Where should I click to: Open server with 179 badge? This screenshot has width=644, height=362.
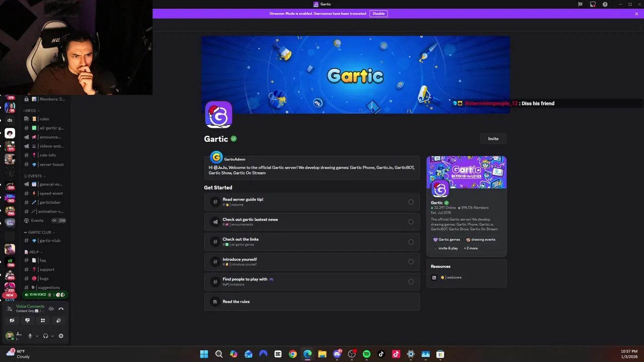click(10, 96)
